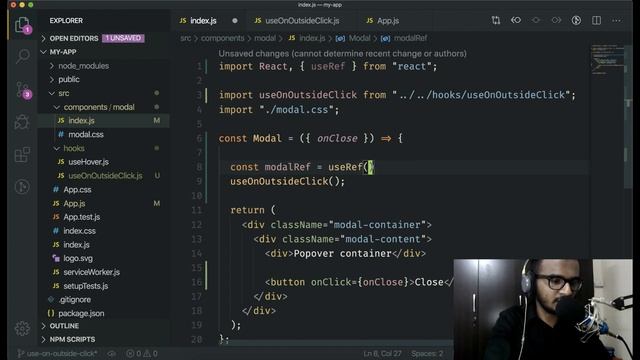Click the editor vertical scrollbar

628,118
